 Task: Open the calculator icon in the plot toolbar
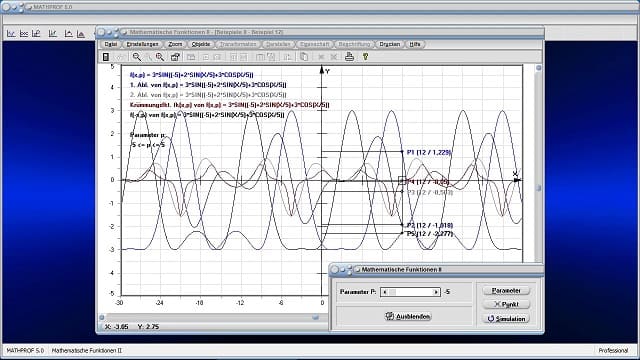click(106, 57)
